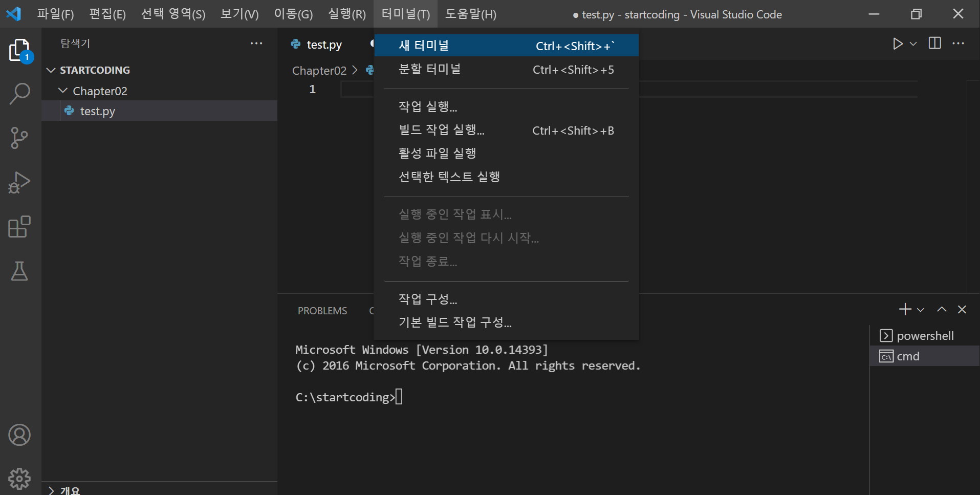The image size is (980, 495).
Task: Choose 빌드 작업 실행... menu entry
Action: pos(506,130)
